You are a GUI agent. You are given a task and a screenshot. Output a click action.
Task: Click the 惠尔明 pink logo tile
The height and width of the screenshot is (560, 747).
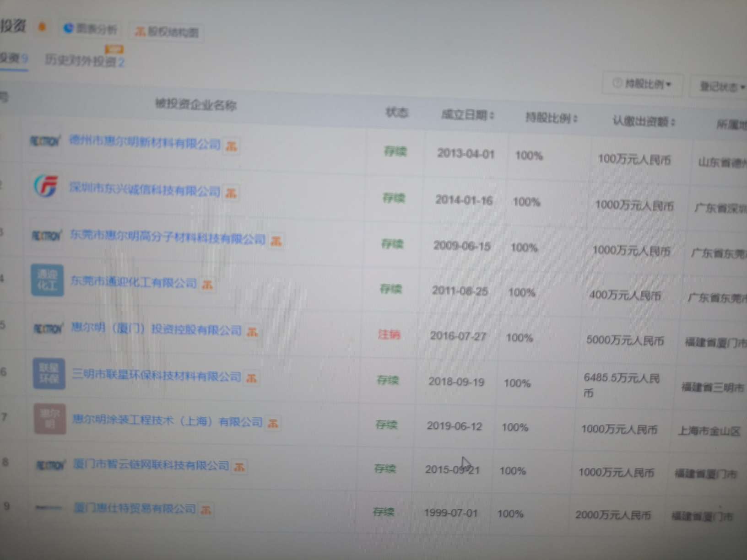pos(50,419)
